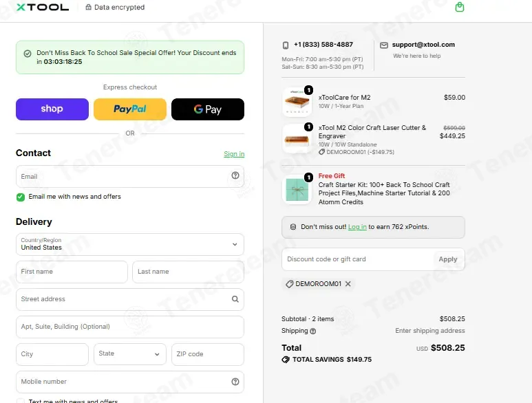Viewport: 532px width, 403px height.
Task: Check Text me with news and offers
Action: click(21, 401)
